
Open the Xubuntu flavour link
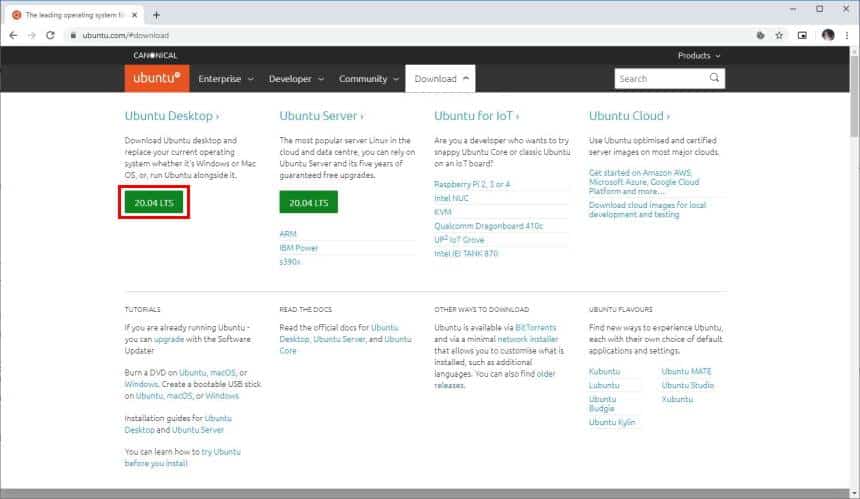click(677, 399)
